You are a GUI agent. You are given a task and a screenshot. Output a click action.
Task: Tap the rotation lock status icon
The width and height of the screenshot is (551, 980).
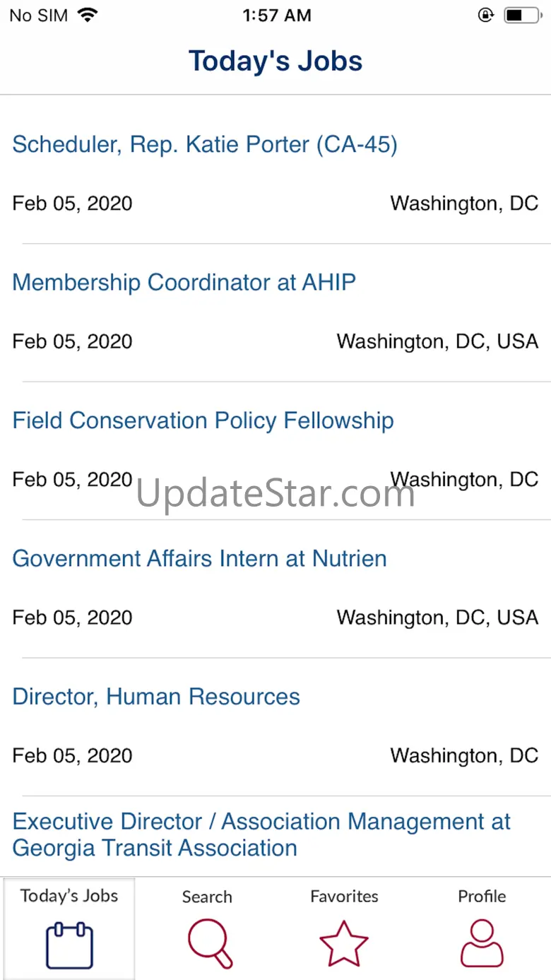486,16
